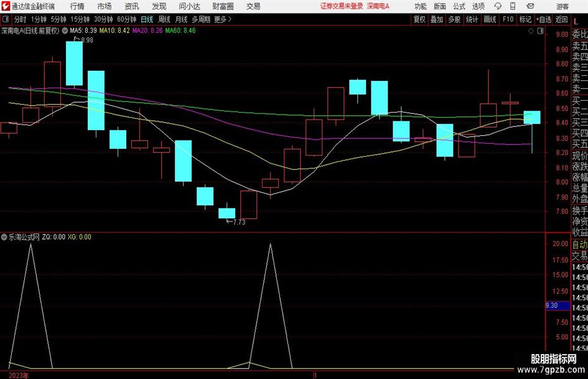Expand the 更多 period list
The width and height of the screenshot is (588, 379).
pos(223,19)
